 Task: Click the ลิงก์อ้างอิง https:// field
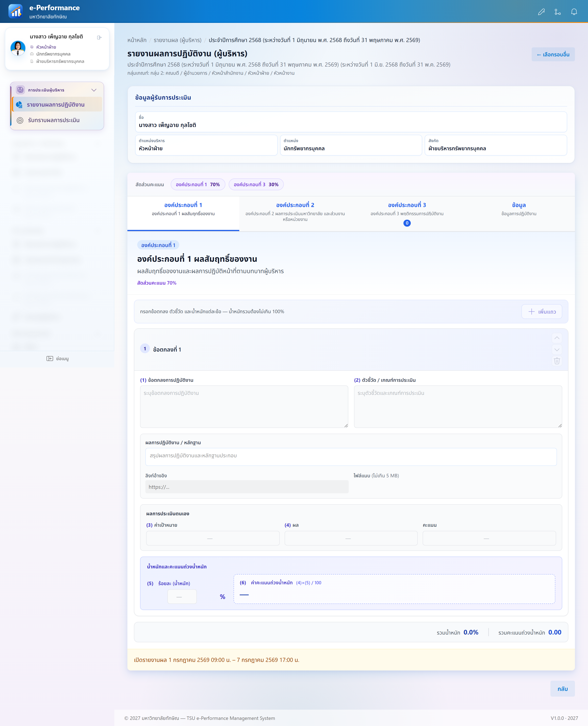pyautogui.click(x=247, y=487)
